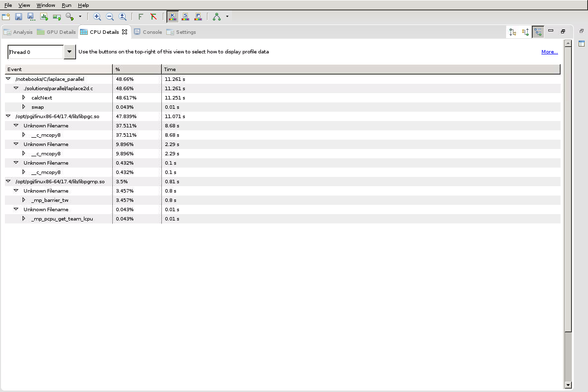Toggle the P color mode button
This screenshot has width=588, height=392.
pos(198,17)
